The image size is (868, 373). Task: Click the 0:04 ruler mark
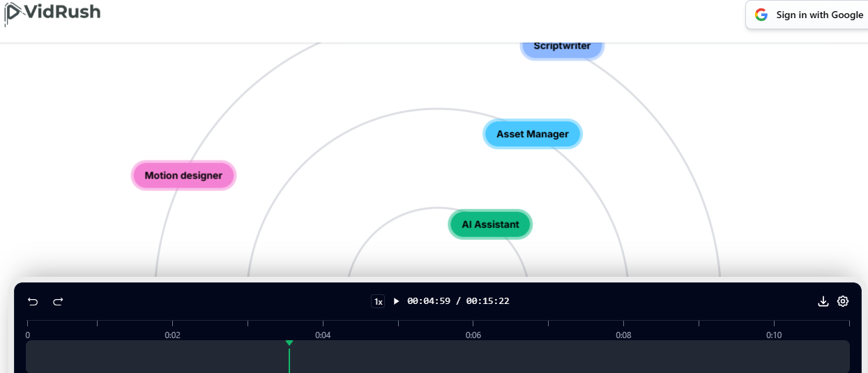(323, 335)
